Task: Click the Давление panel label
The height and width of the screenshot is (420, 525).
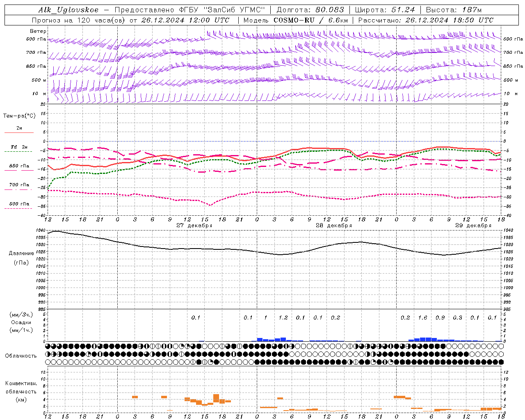Action: pos(21,253)
